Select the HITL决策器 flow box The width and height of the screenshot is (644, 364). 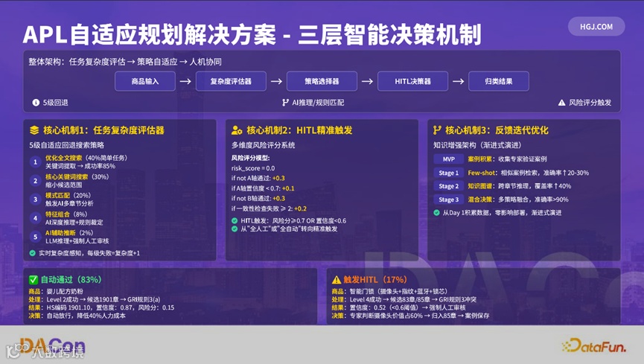pos(412,81)
